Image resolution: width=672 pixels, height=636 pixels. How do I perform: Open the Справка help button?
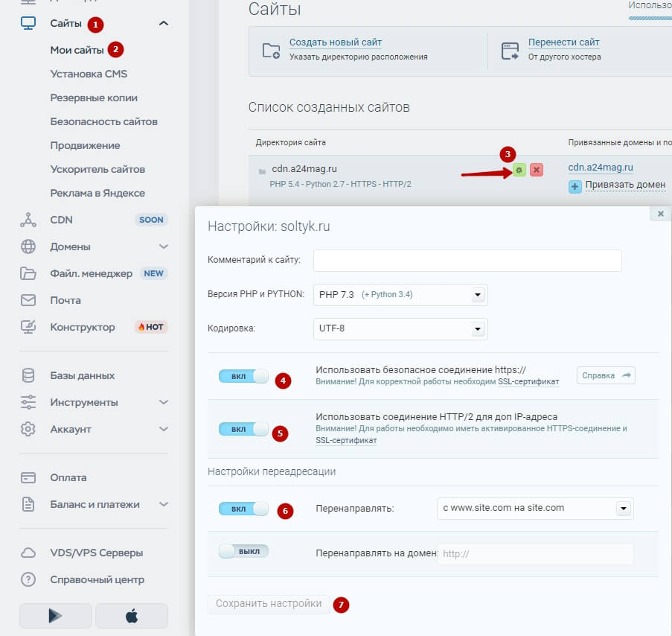(606, 375)
